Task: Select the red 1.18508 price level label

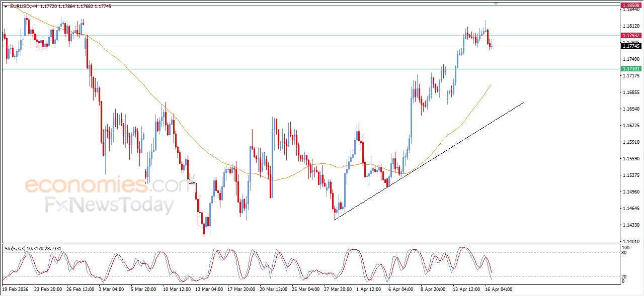Action: click(631, 5)
